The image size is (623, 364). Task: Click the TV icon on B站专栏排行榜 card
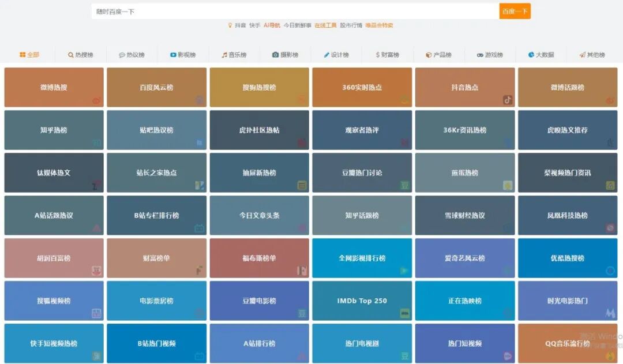click(200, 228)
